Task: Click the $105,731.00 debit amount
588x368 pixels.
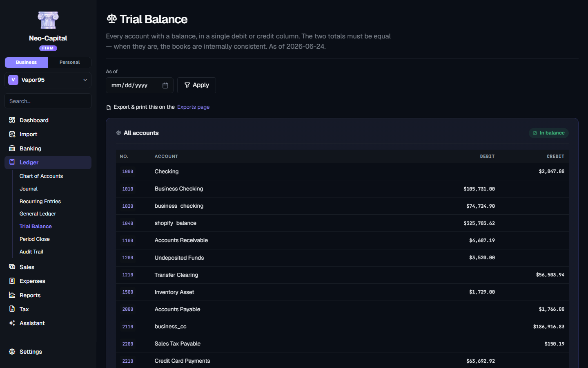Action: (x=479, y=189)
